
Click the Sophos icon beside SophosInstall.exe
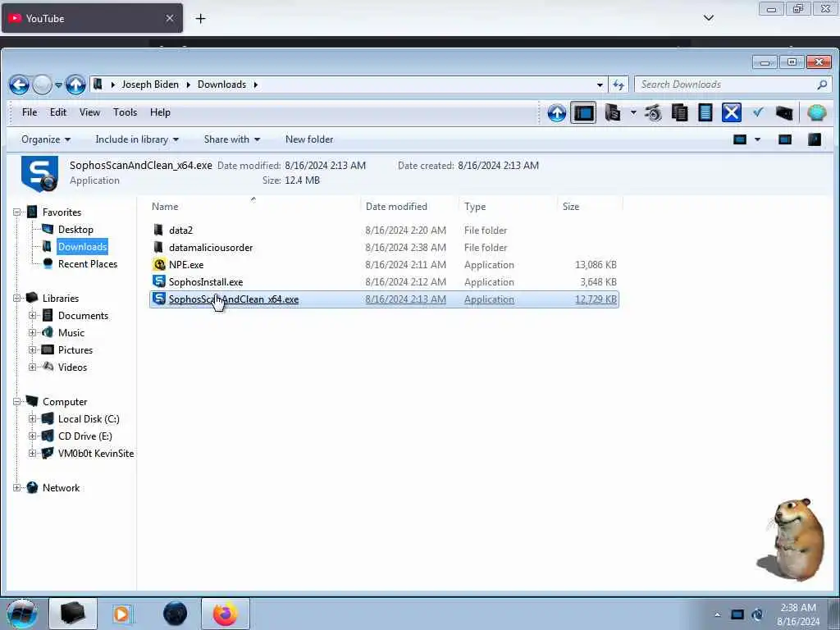pos(158,281)
